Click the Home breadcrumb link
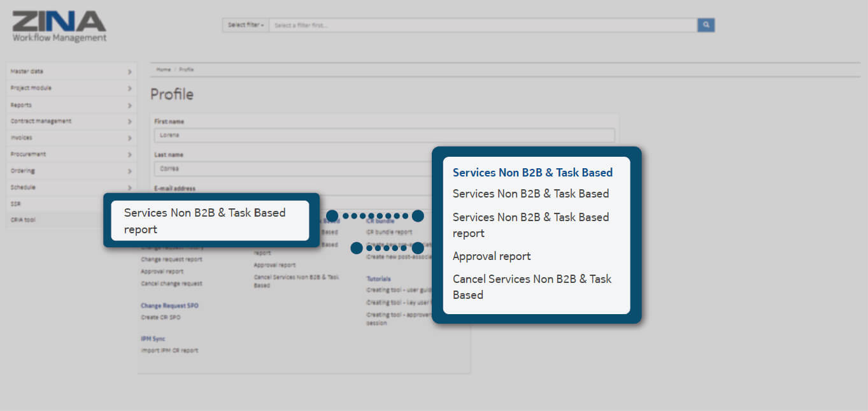 click(x=164, y=69)
